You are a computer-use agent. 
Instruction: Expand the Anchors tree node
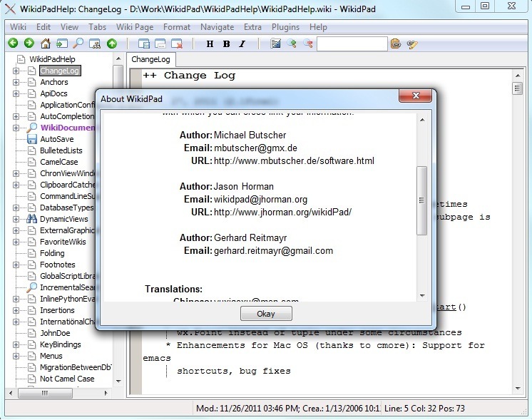16,82
